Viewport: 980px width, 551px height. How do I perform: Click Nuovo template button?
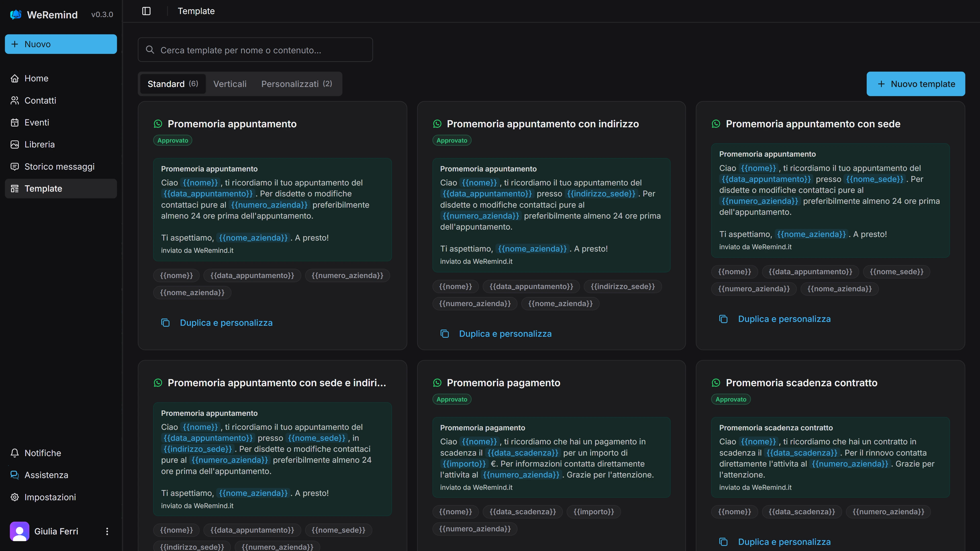916,84
